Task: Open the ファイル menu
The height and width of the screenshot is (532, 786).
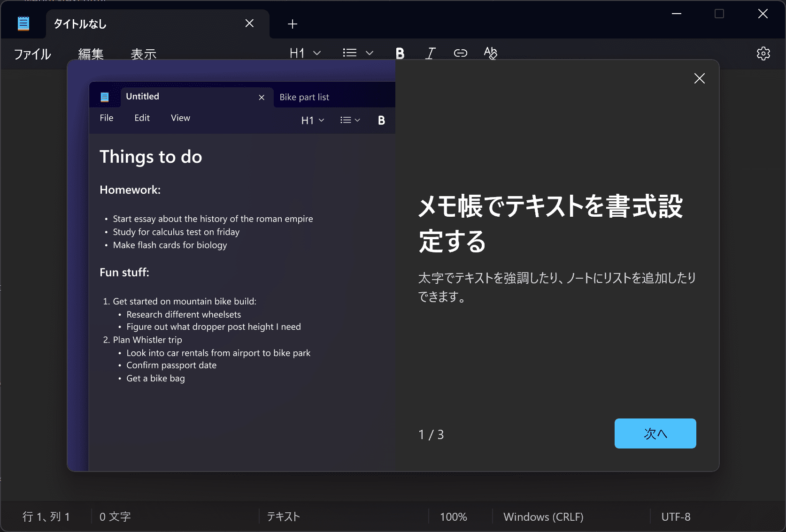Action: pos(32,54)
